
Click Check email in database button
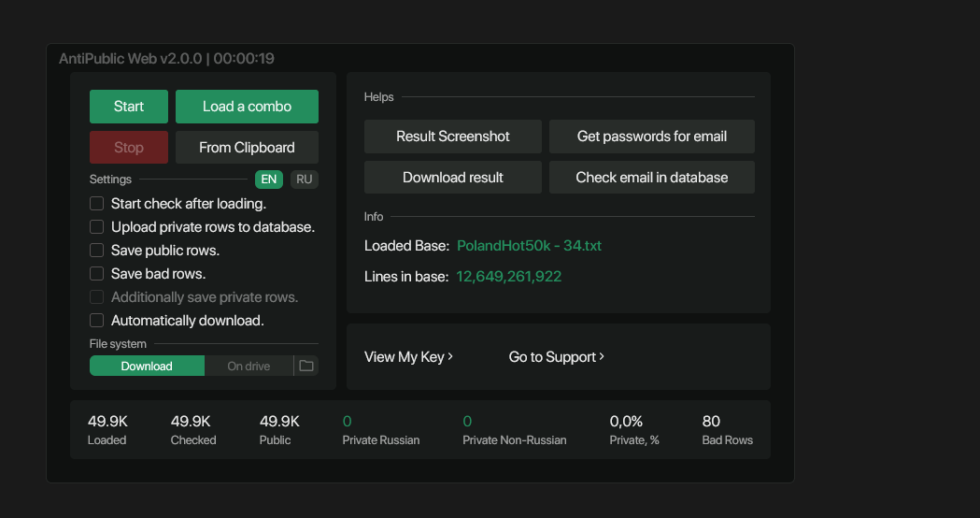click(x=652, y=178)
